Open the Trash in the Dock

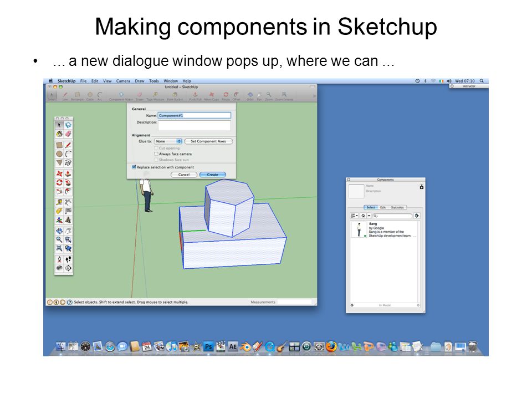click(x=473, y=346)
